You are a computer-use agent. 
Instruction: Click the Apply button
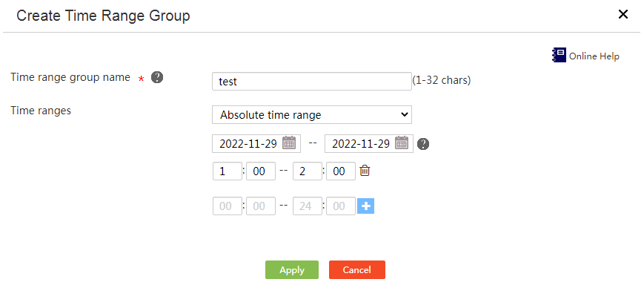click(x=291, y=269)
